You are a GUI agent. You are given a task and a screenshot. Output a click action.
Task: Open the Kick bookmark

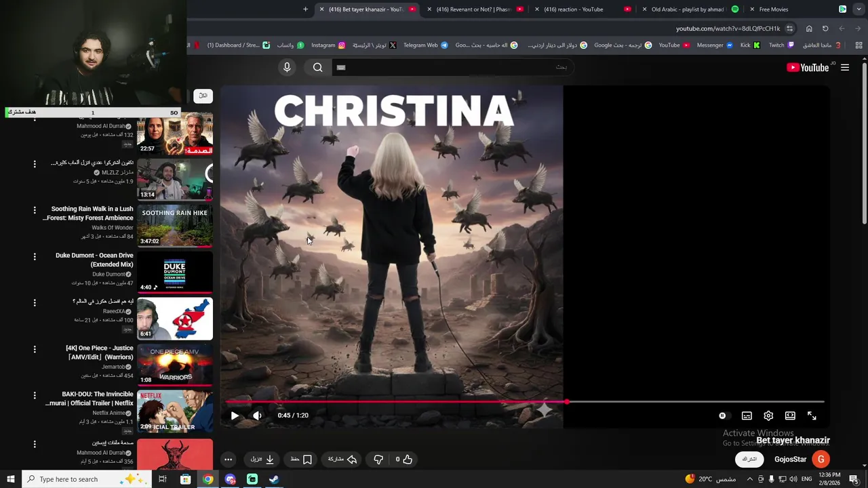click(x=750, y=45)
